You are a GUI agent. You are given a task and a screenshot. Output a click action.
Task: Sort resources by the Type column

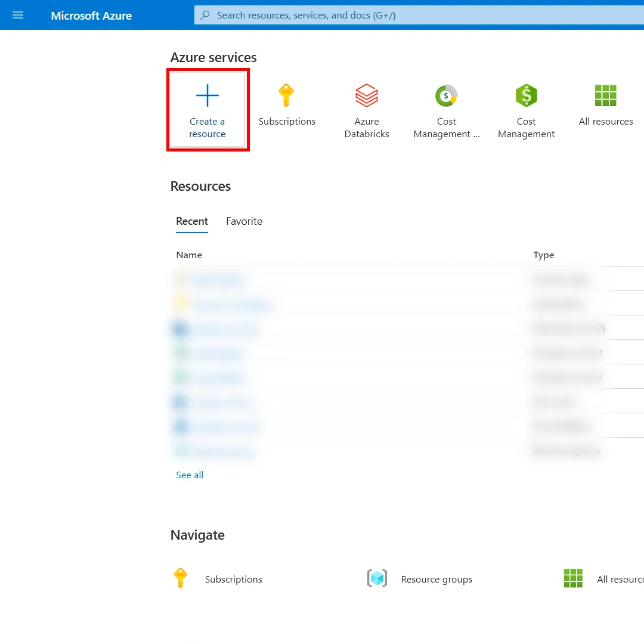pyautogui.click(x=543, y=255)
